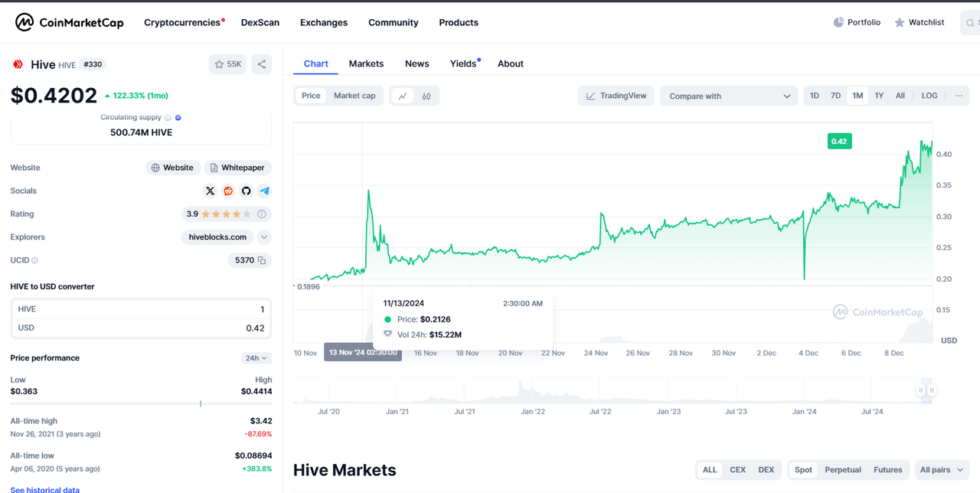Set chart range to 7D
This screenshot has width=980, height=493.
coord(836,96)
